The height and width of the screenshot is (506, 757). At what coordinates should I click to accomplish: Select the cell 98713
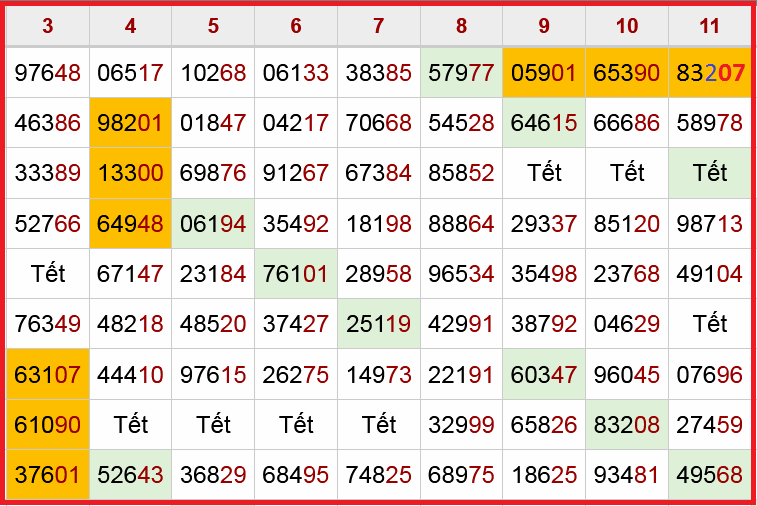click(x=710, y=224)
